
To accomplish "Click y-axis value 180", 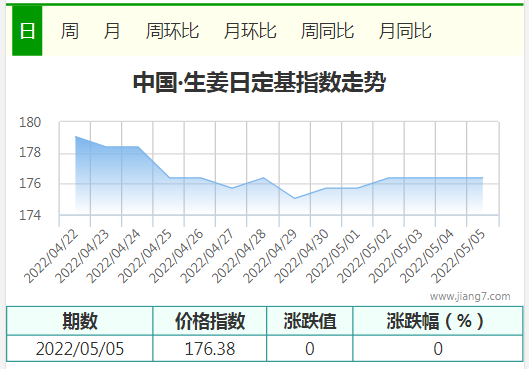I will pyautogui.click(x=30, y=122).
